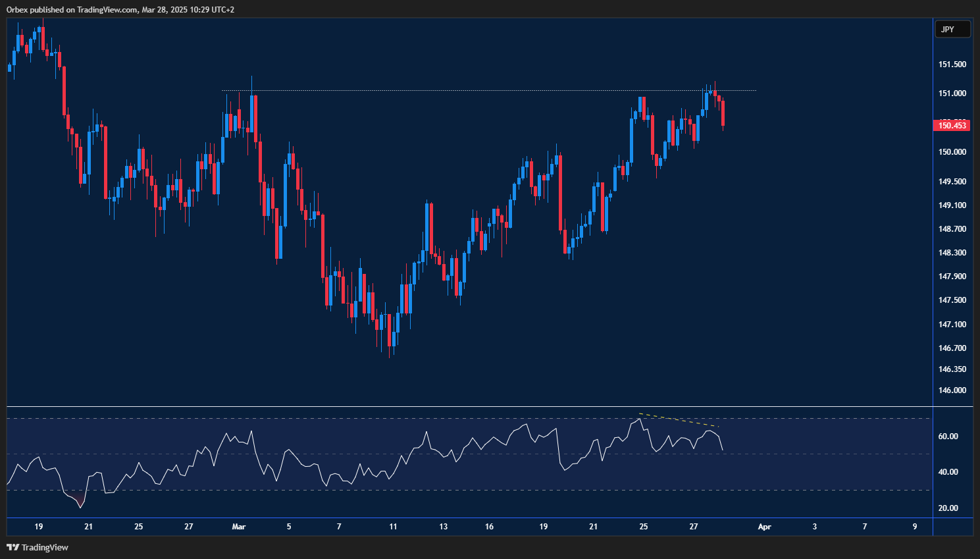Viewport: 980px width, 559px height.
Task: Select the Apr label on time axis
Action: 764,527
